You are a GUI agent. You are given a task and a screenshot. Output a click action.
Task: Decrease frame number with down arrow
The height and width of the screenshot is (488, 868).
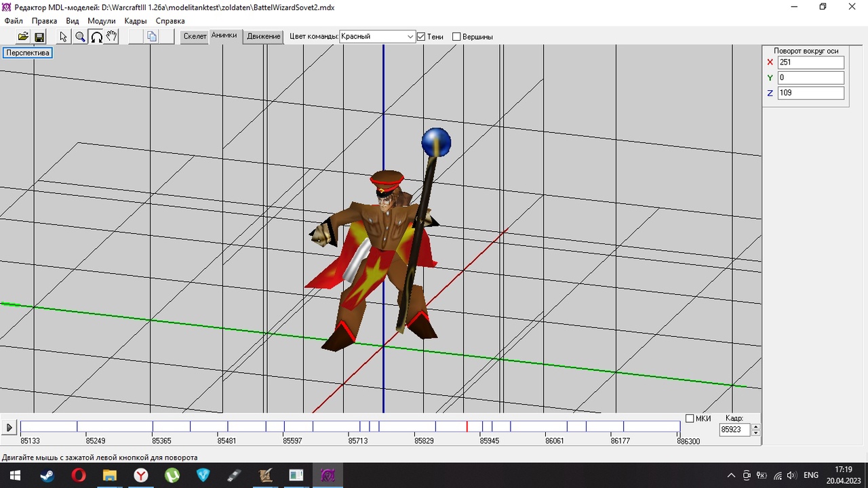(756, 432)
